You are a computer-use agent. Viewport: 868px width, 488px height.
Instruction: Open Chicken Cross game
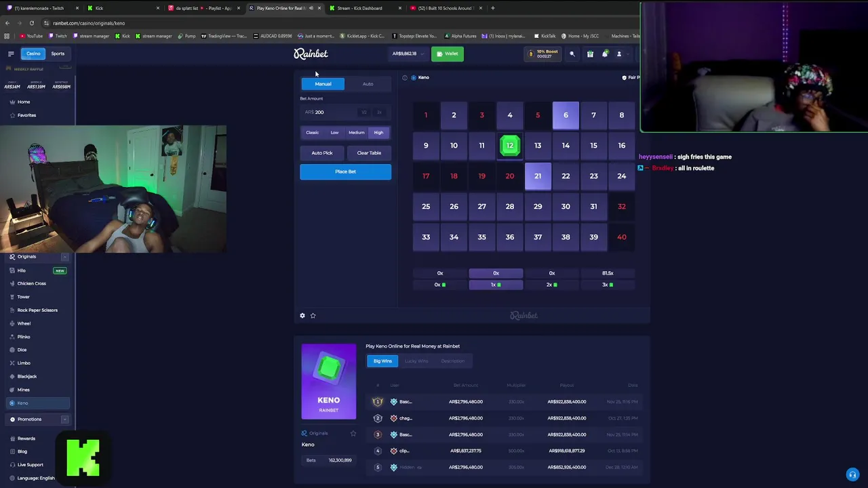point(39,283)
